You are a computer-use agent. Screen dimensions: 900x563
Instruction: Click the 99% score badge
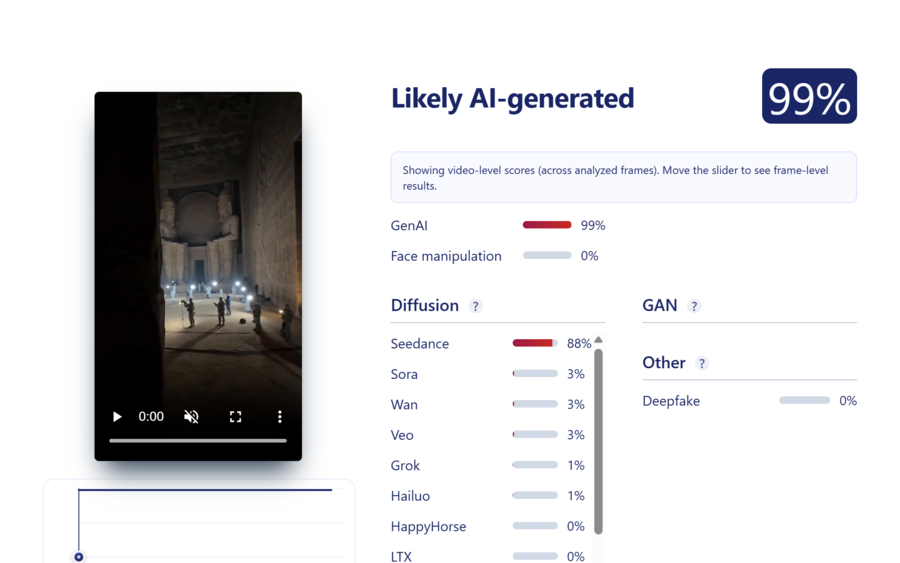point(809,96)
